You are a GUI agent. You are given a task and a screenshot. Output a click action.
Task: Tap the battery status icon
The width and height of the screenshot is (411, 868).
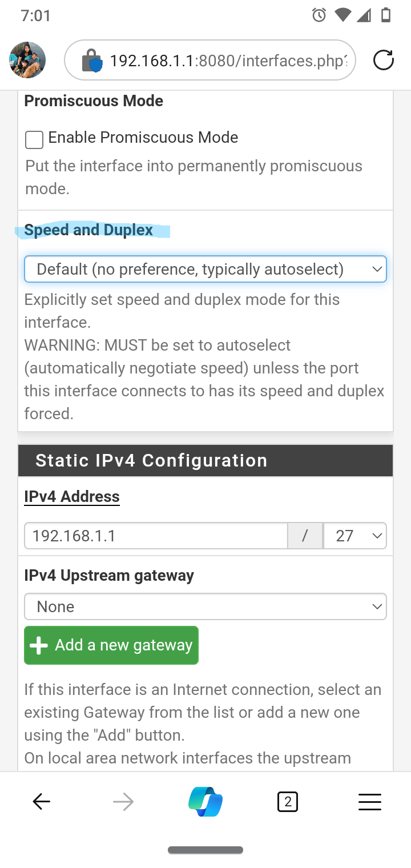[x=386, y=15]
